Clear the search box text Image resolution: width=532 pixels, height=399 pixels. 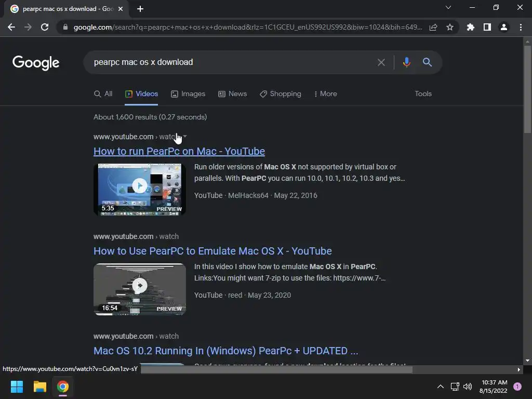(x=381, y=62)
